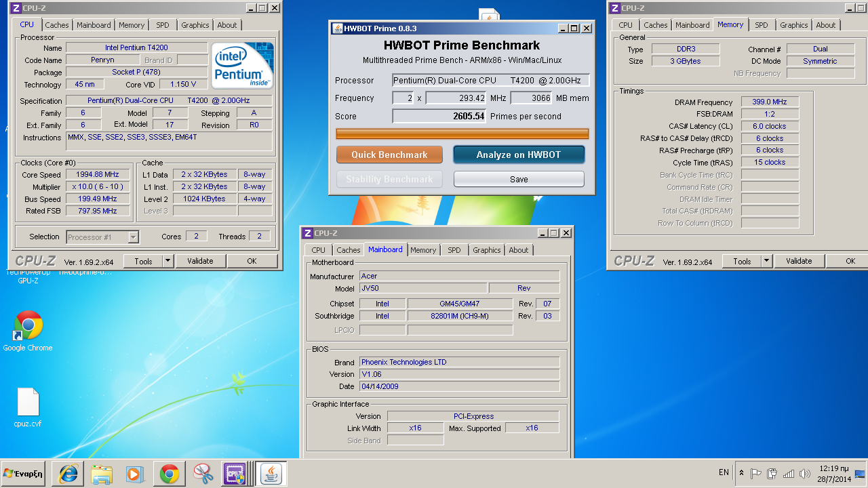Open the SPD tab in the Memory window
The image size is (868, 488).
pos(762,25)
